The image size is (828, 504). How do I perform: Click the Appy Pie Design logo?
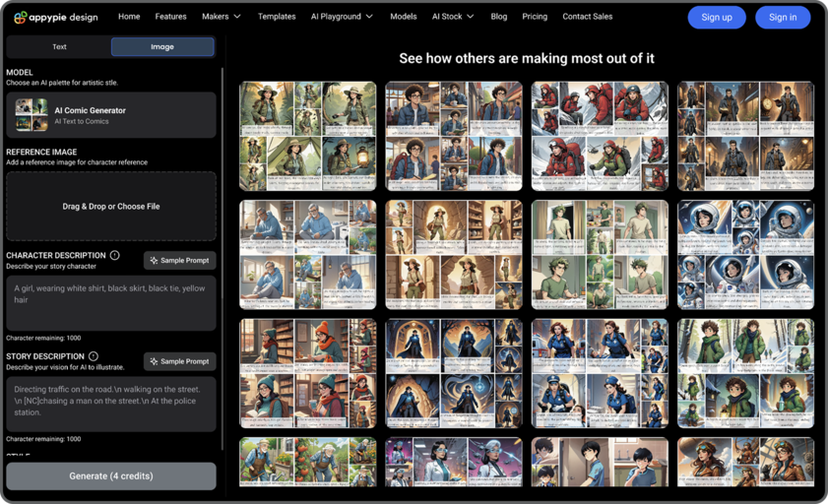point(55,17)
